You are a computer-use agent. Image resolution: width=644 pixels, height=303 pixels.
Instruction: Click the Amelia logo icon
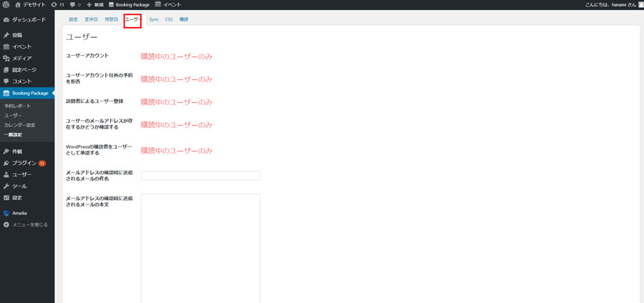[x=6, y=213]
